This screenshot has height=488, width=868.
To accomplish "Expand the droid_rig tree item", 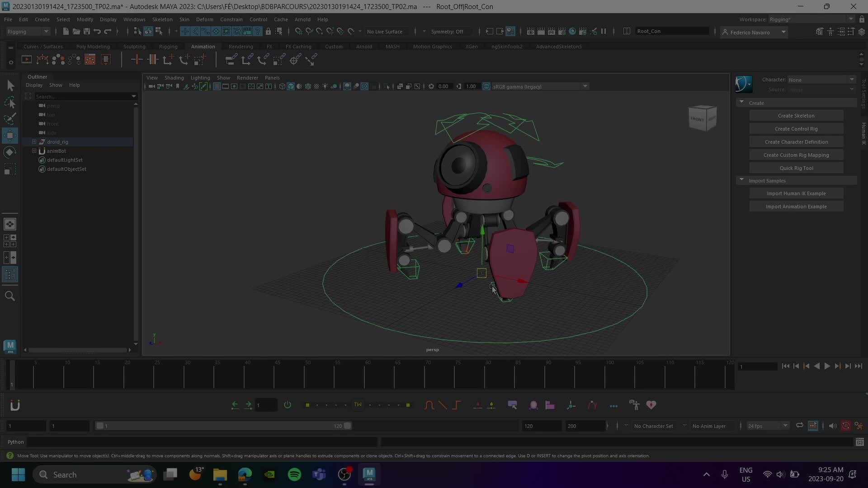I will point(34,141).
